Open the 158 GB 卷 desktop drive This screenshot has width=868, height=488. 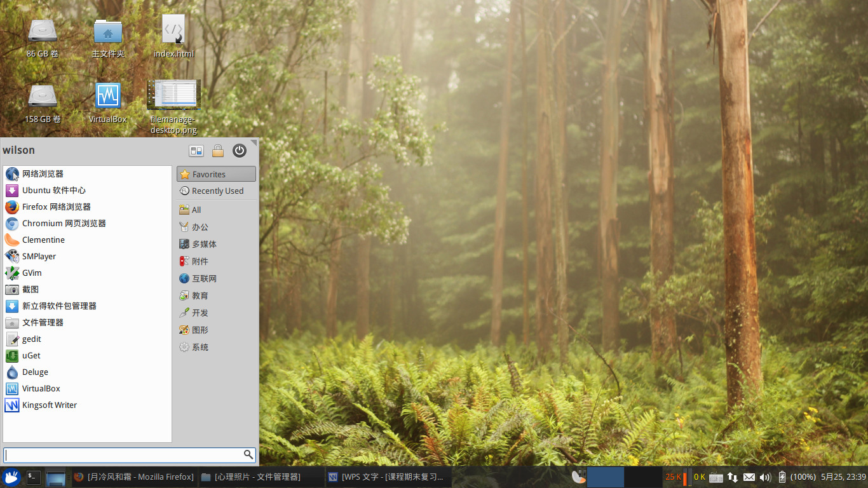click(x=43, y=104)
